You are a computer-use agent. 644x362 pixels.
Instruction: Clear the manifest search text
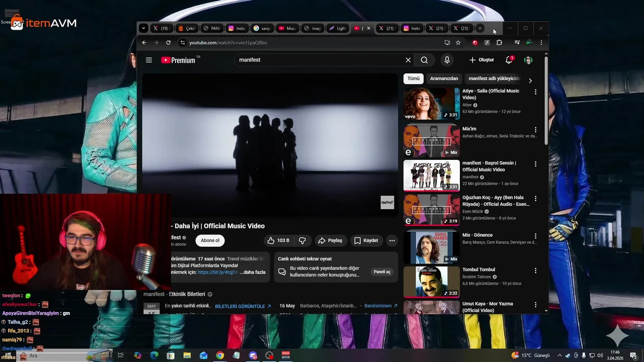tap(408, 60)
